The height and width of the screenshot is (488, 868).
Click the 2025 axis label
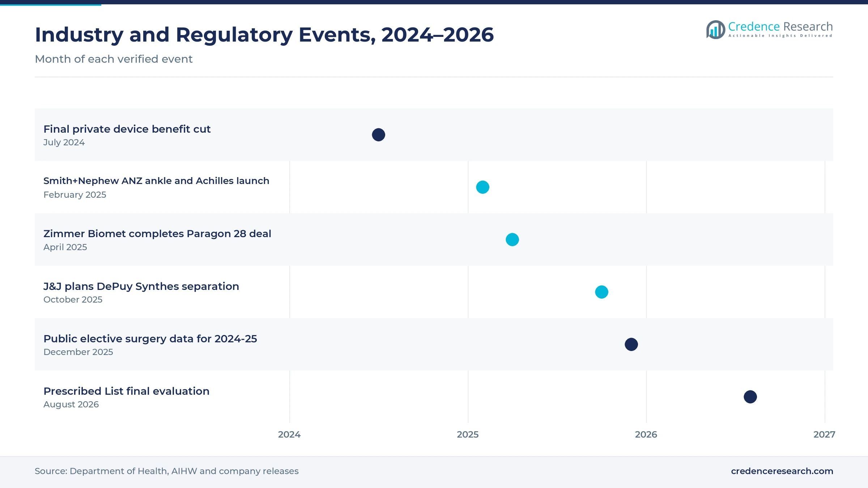468,435
